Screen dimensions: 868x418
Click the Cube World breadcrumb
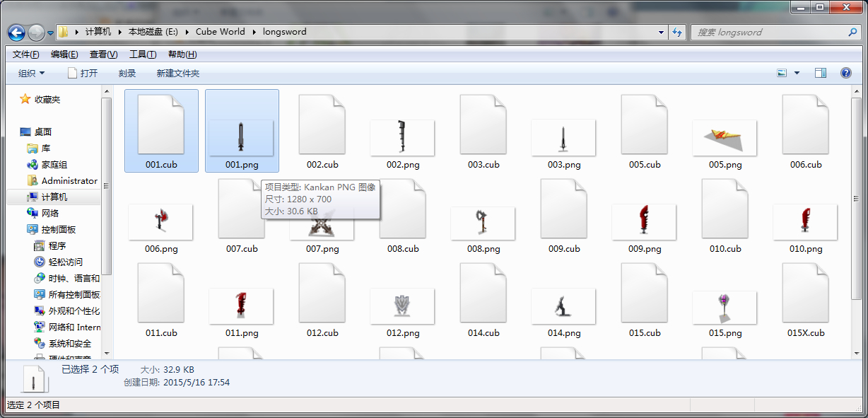coord(221,32)
